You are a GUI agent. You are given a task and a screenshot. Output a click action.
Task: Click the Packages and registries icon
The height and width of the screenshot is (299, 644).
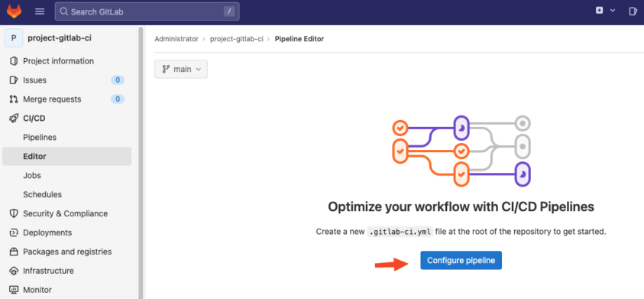tap(14, 252)
